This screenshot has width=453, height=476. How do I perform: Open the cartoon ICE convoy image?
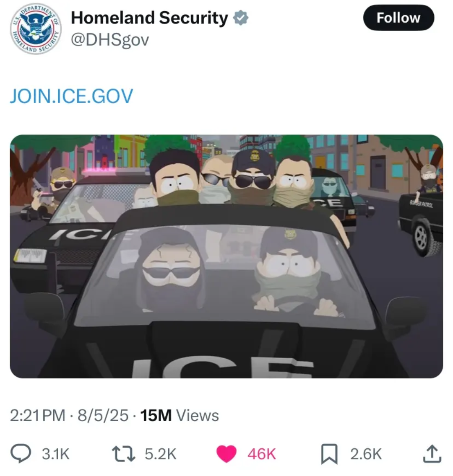[x=226, y=256]
